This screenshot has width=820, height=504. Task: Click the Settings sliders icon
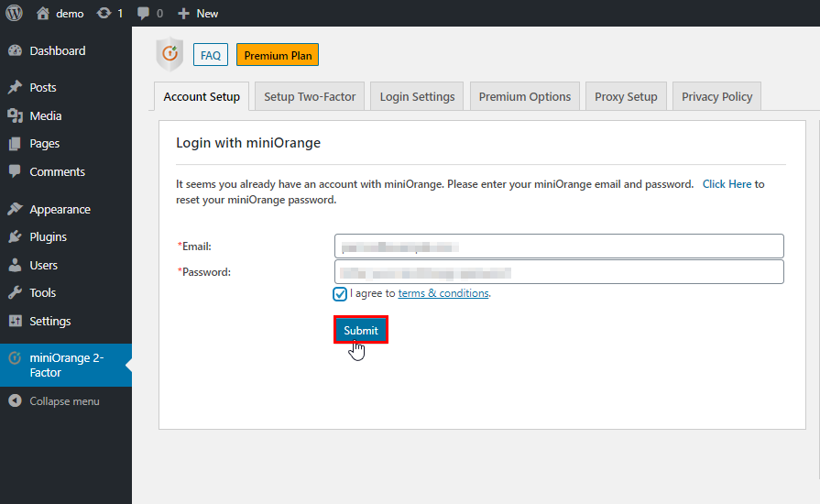[16, 321]
